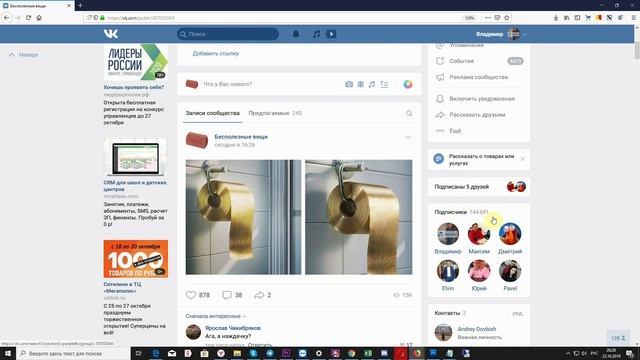This screenshot has width=640, height=360.
Task: Click Наверх to go to top
Action: (24, 54)
